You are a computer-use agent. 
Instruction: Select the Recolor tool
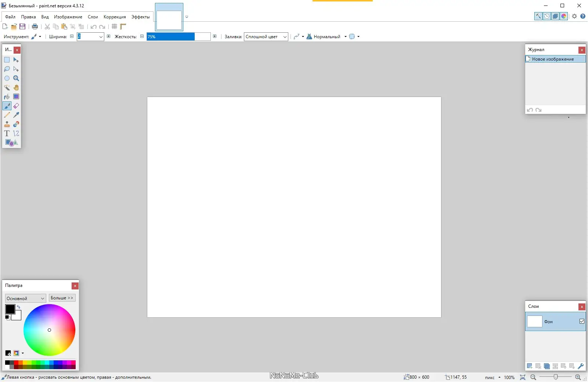(x=16, y=124)
